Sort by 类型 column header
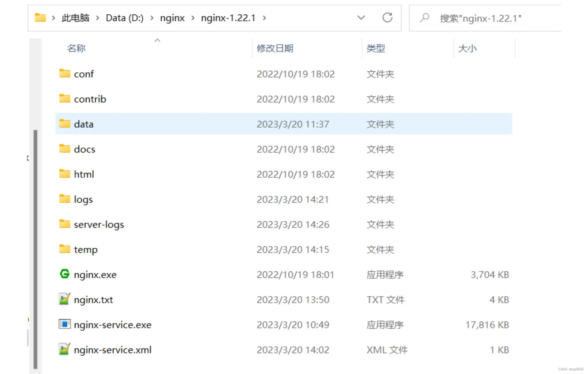 pyautogui.click(x=376, y=48)
